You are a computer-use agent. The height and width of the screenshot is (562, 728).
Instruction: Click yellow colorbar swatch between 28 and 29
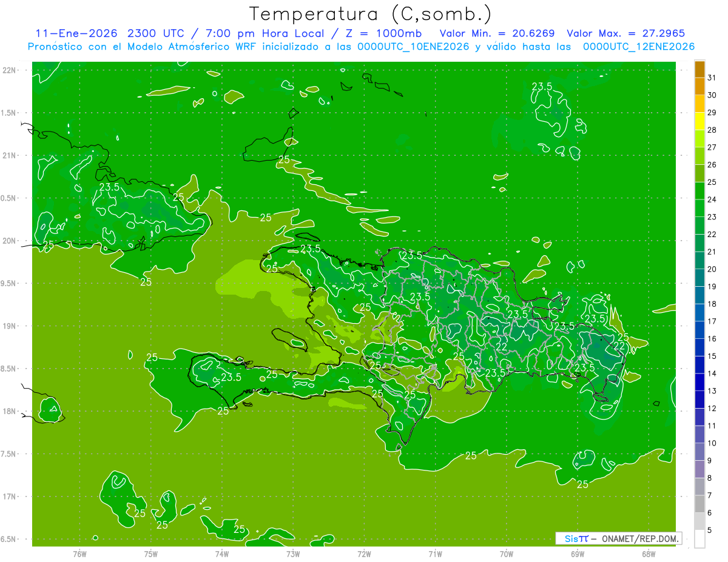[x=699, y=121]
